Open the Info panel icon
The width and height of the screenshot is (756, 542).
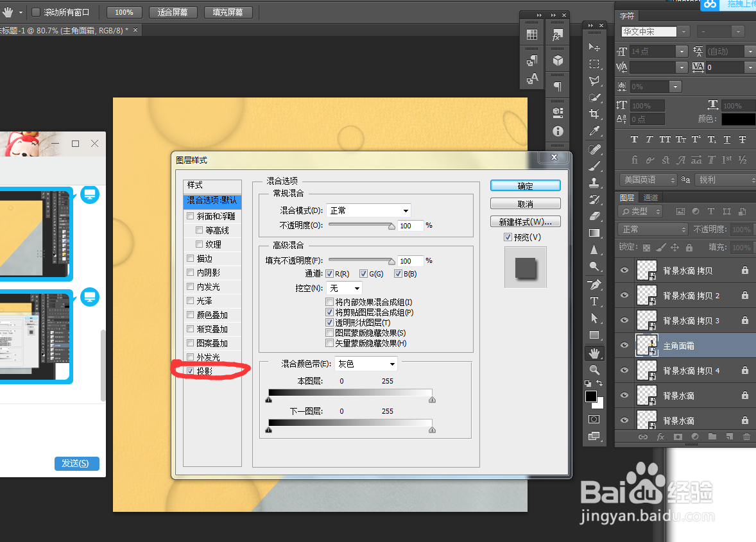click(x=558, y=131)
